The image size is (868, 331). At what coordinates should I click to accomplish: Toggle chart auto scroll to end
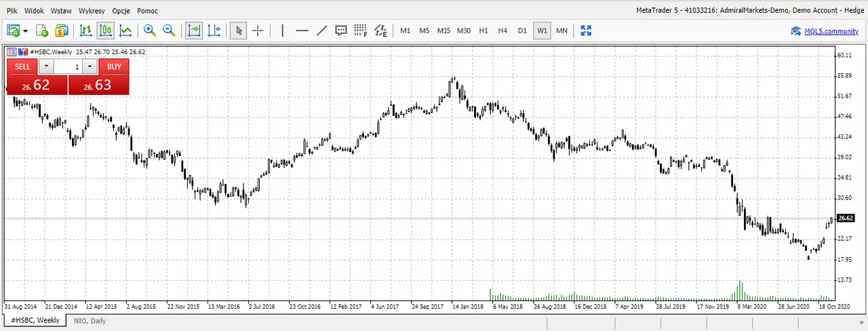point(195,31)
